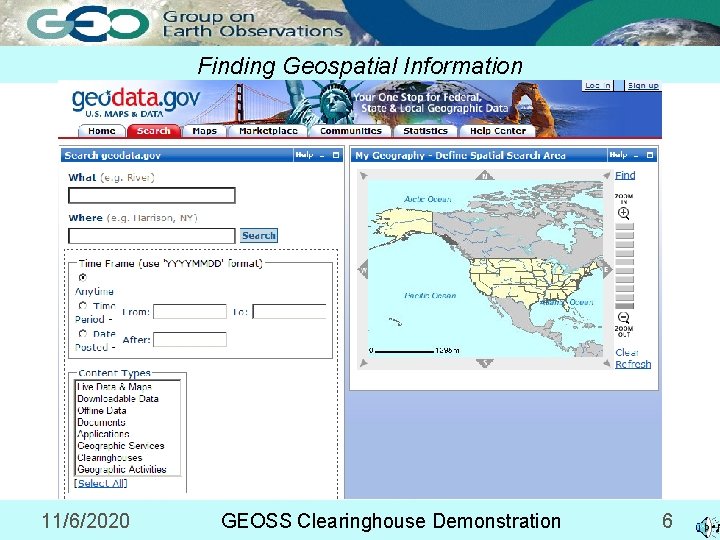720x540 pixels.
Task: Pan map southwest with corner arrow
Action: click(x=363, y=363)
